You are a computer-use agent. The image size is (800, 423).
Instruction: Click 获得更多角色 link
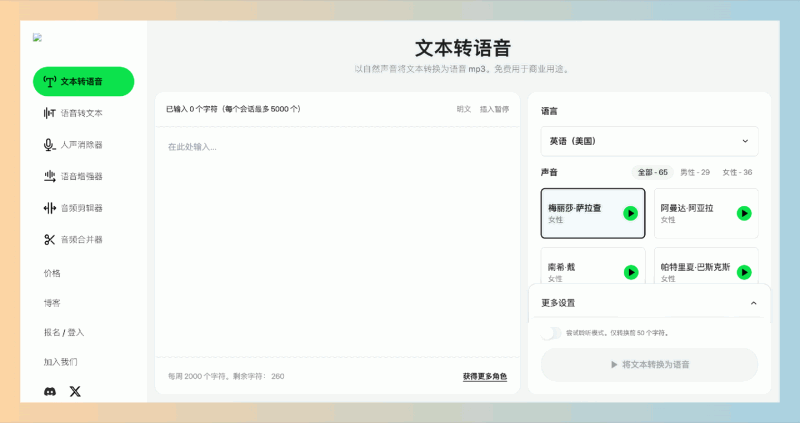(485, 377)
